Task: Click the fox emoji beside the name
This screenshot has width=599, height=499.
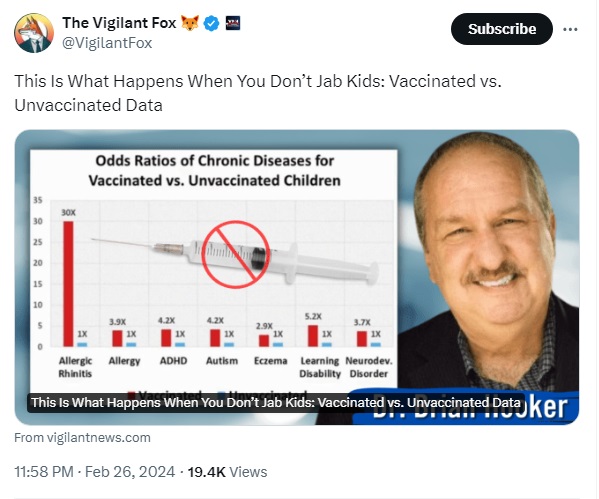Action: [x=190, y=23]
